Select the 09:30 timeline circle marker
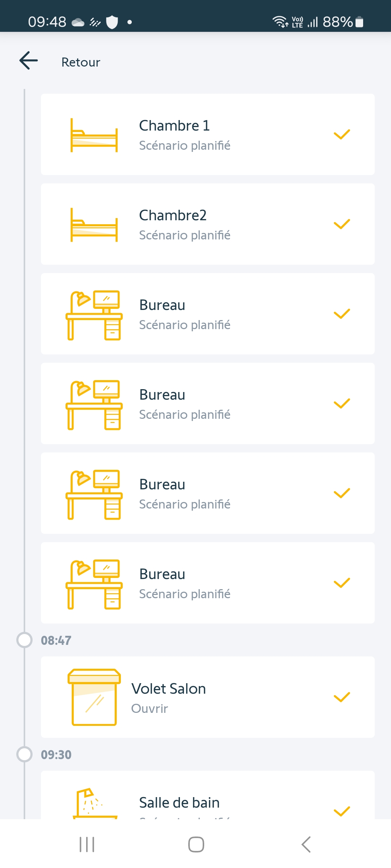Viewport: 391px width, 868px height. pyautogui.click(x=25, y=754)
